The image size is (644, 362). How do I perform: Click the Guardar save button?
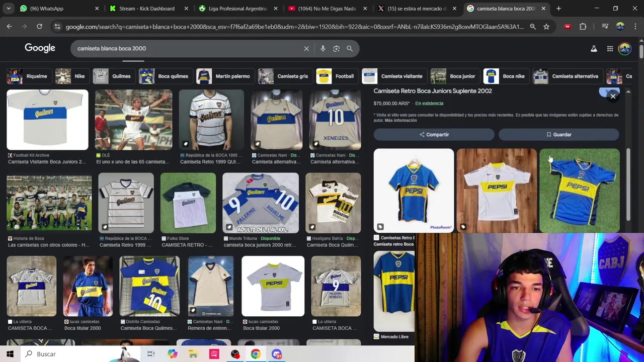pyautogui.click(x=559, y=135)
